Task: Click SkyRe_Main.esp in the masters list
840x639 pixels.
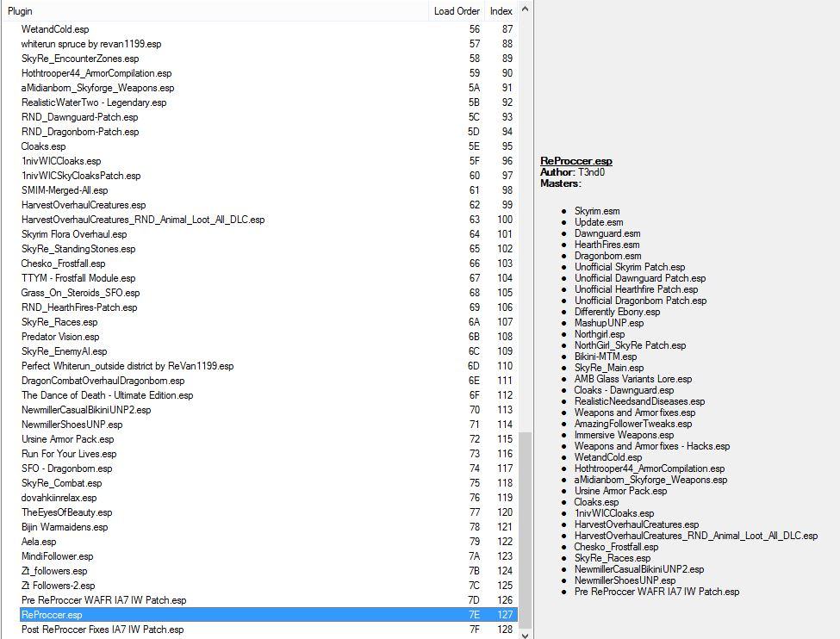Action: point(609,368)
